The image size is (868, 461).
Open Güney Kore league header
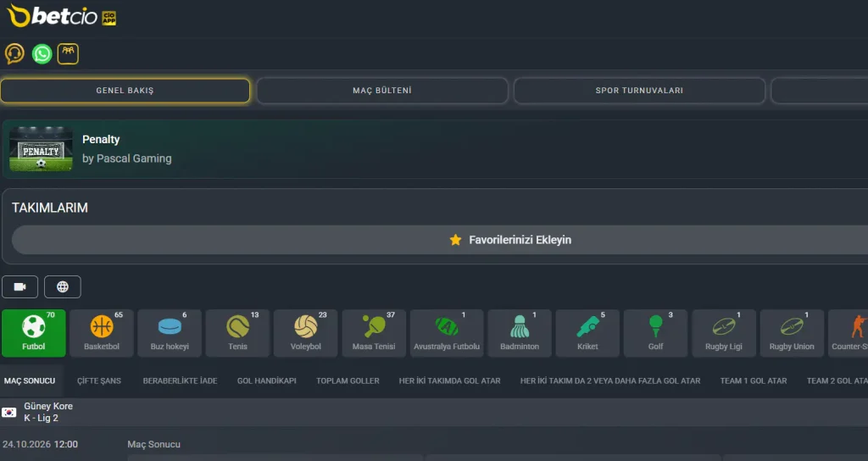434,413
